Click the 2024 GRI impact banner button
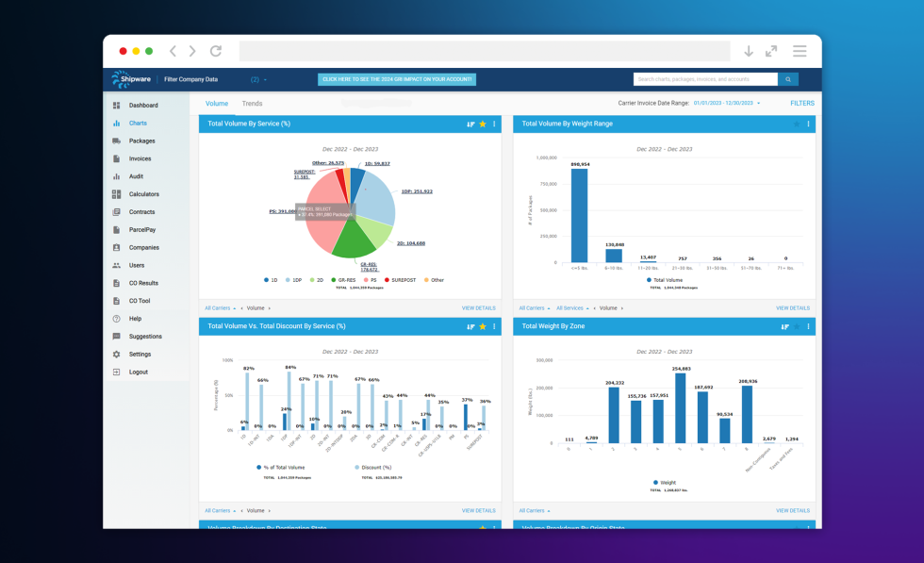 tap(397, 79)
